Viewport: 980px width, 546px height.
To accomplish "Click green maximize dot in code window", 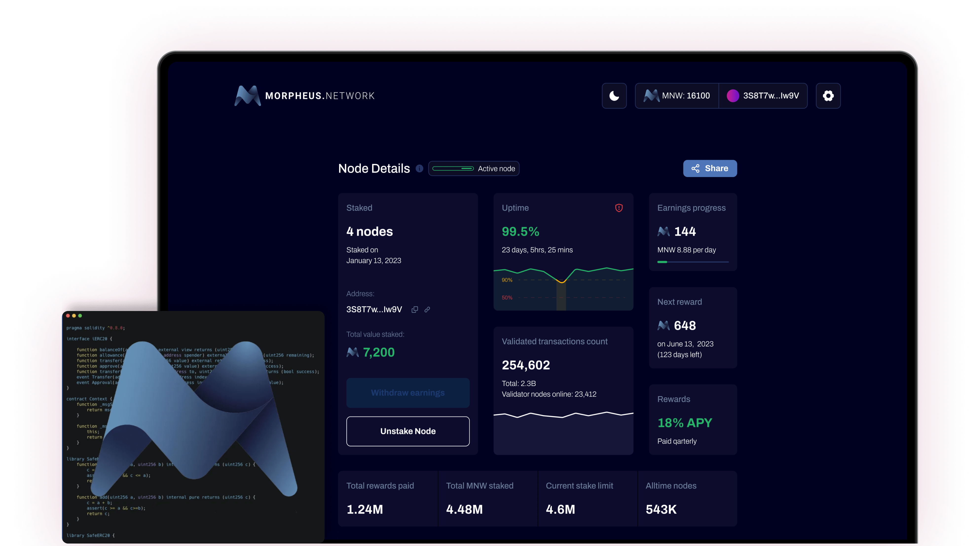I will pos(80,316).
